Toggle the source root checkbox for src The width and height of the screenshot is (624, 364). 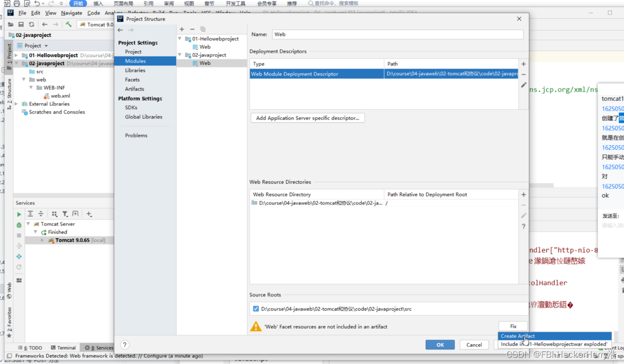[x=256, y=309]
